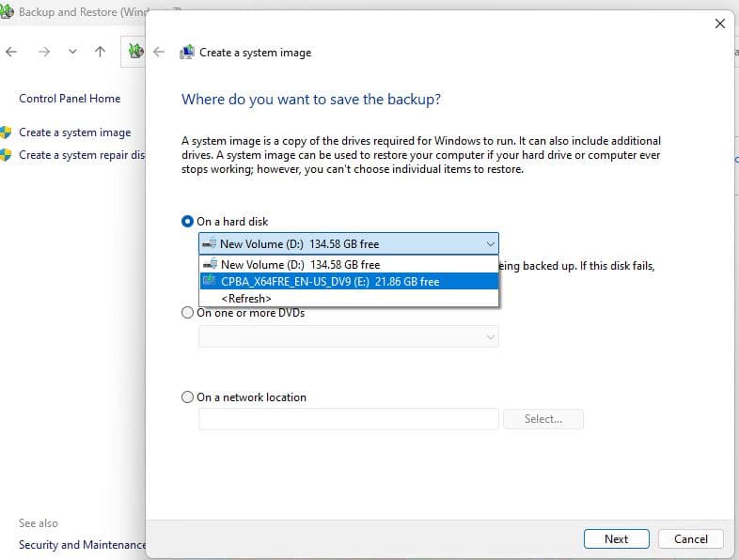
Task: Click inside the network location text field
Action: [x=348, y=419]
